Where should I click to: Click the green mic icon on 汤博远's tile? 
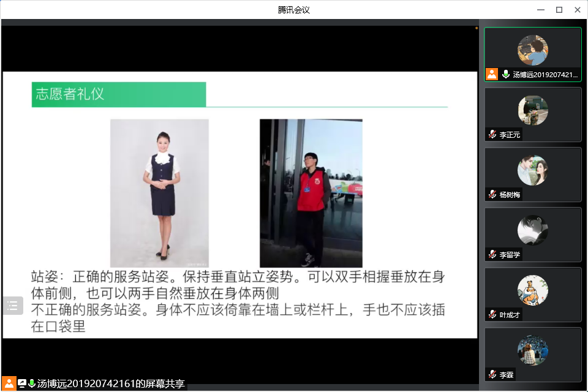[x=506, y=74]
